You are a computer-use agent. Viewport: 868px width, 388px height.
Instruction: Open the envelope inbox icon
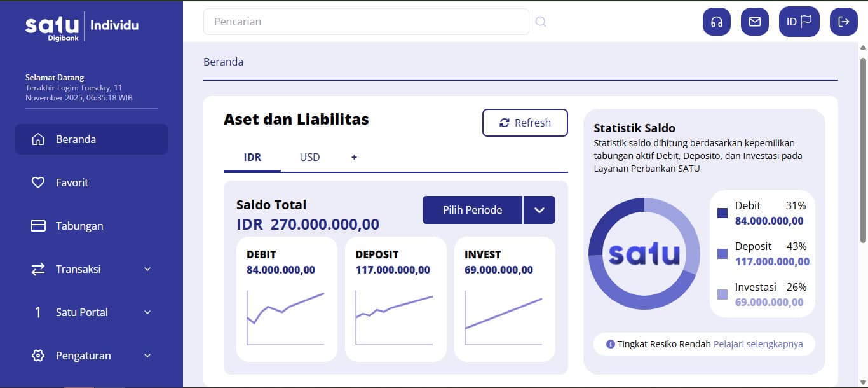[x=754, y=21]
